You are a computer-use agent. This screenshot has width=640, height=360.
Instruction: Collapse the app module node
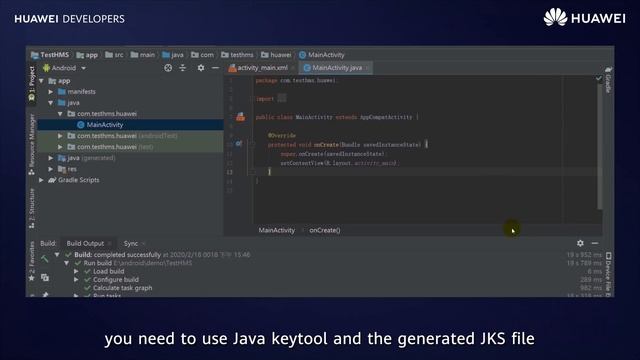(42, 81)
